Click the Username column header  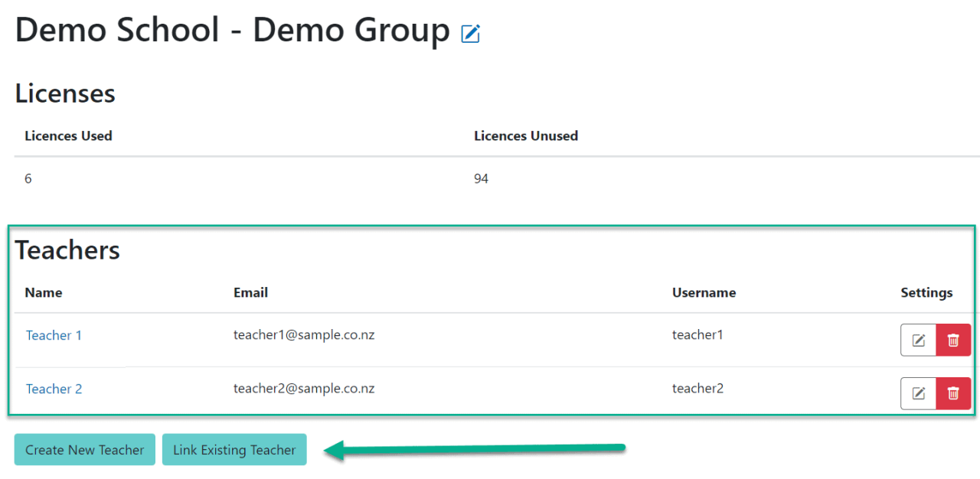click(x=704, y=292)
